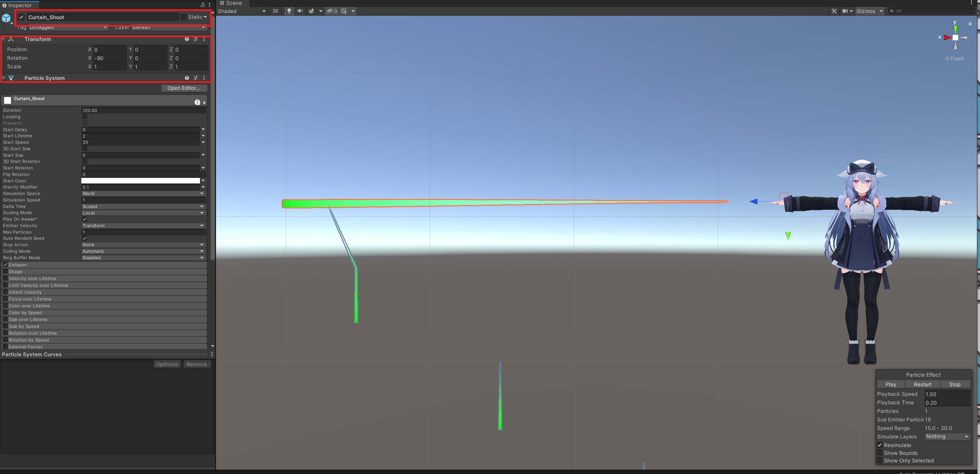The width and height of the screenshot is (980, 474).
Task: Disable Play On Awake checkbox
Action: (x=84, y=219)
